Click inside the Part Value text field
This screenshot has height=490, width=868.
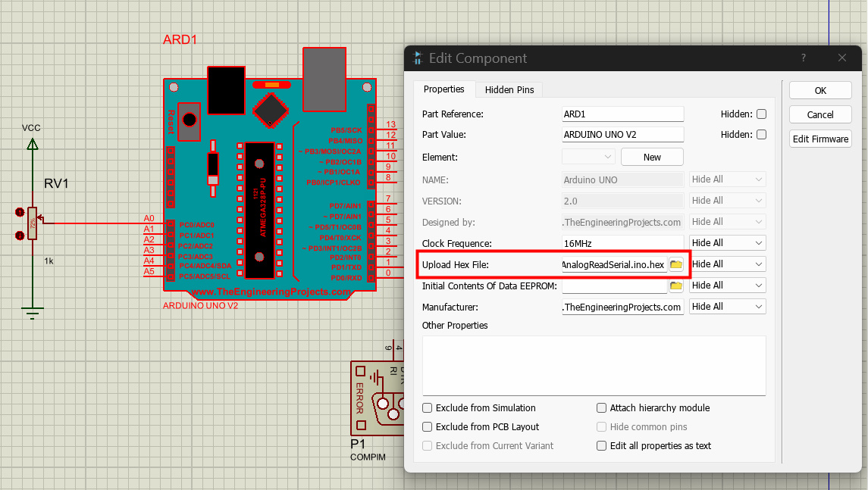click(x=622, y=135)
